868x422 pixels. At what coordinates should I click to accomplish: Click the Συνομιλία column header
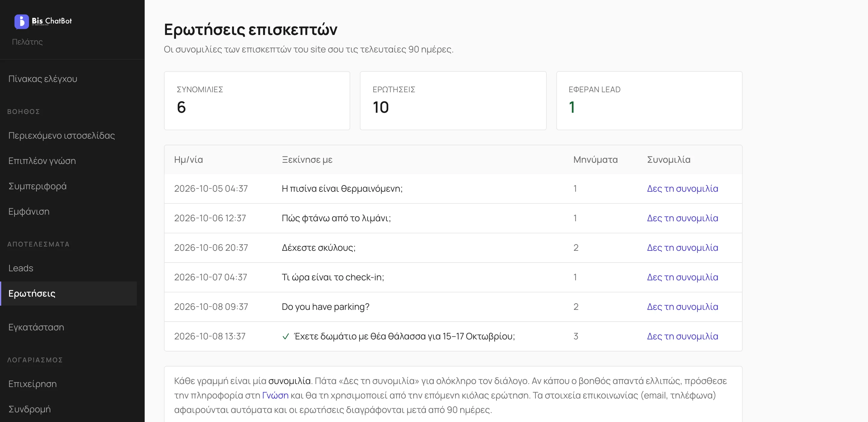[x=669, y=160]
